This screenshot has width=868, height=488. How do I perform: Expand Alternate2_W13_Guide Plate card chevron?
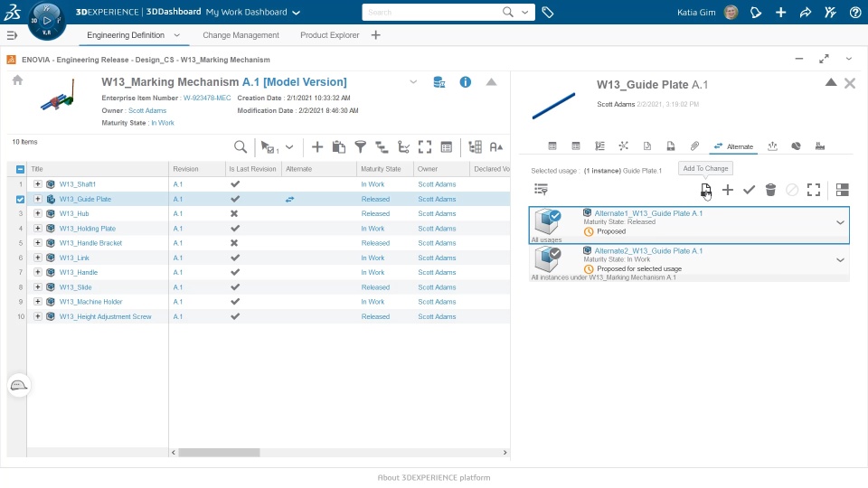pos(840,260)
